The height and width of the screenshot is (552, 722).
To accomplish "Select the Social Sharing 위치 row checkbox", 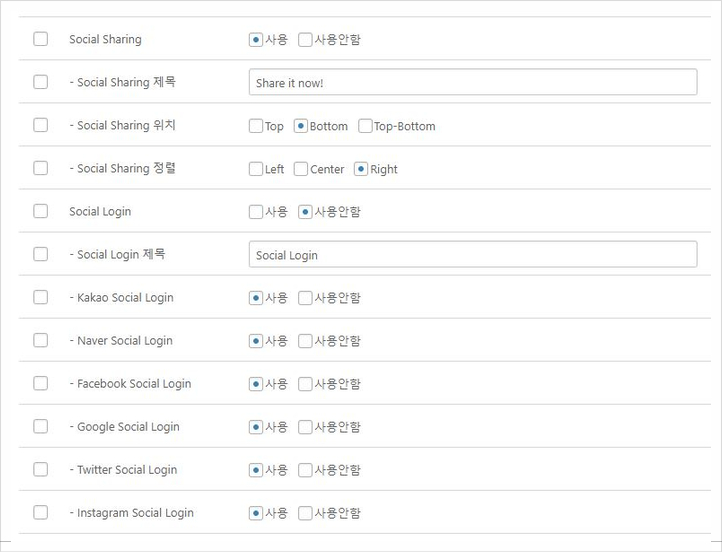I will pos(40,125).
